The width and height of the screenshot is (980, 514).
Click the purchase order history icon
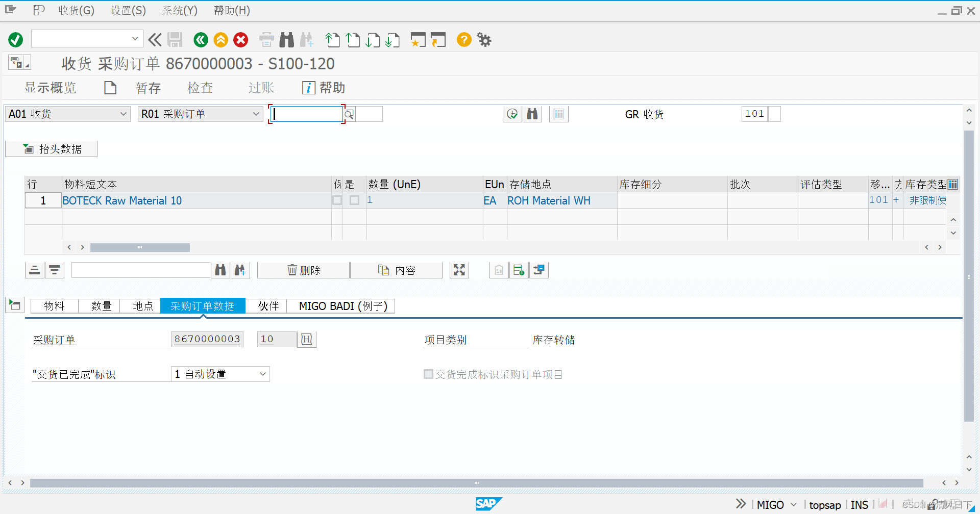tap(307, 339)
